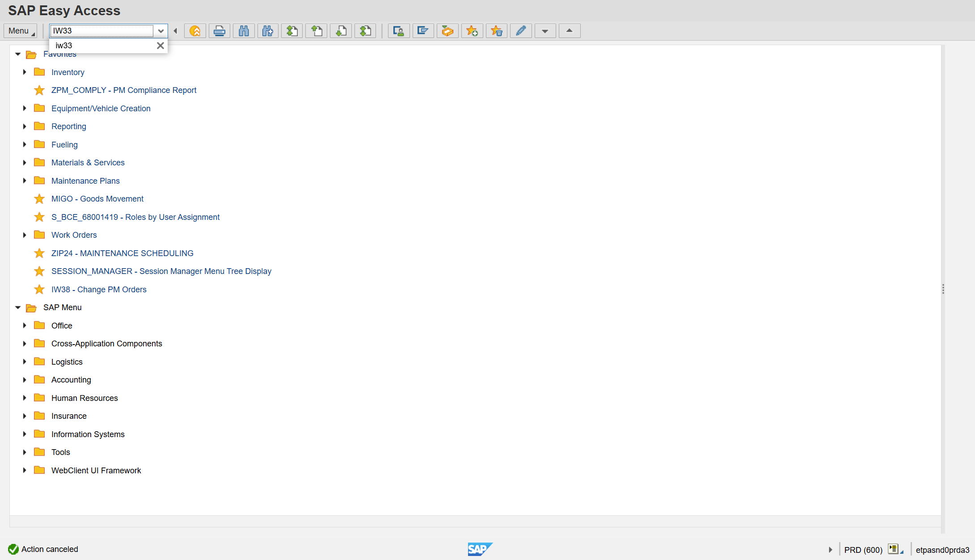Expand status bar with right triangle
Screen dimensions: 975x560
point(830,550)
